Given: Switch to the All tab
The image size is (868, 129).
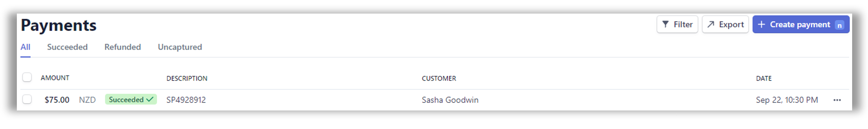Looking at the screenshot, I should coord(25,47).
